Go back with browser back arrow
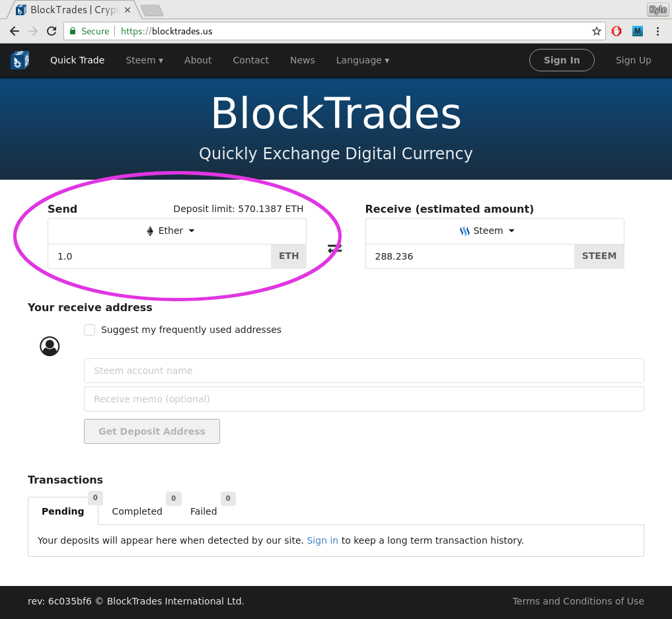This screenshot has height=619, width=672. (14, 31)
